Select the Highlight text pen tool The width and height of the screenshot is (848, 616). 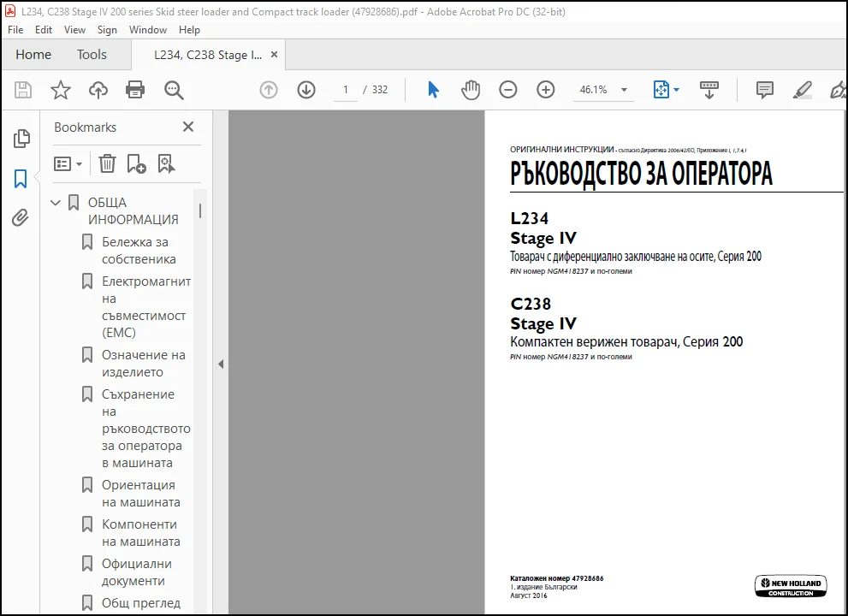(802, 90)
